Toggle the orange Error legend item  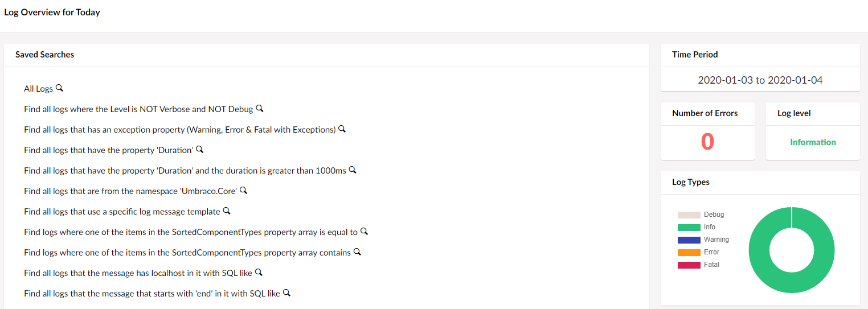pyautogui.click(x=698, y=252)
